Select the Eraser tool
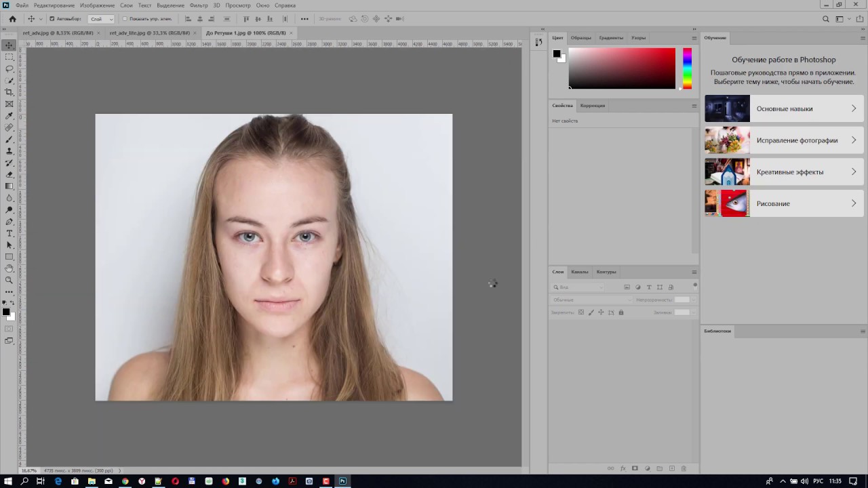Viewport: 868px width, 488px height. point(9,174)
